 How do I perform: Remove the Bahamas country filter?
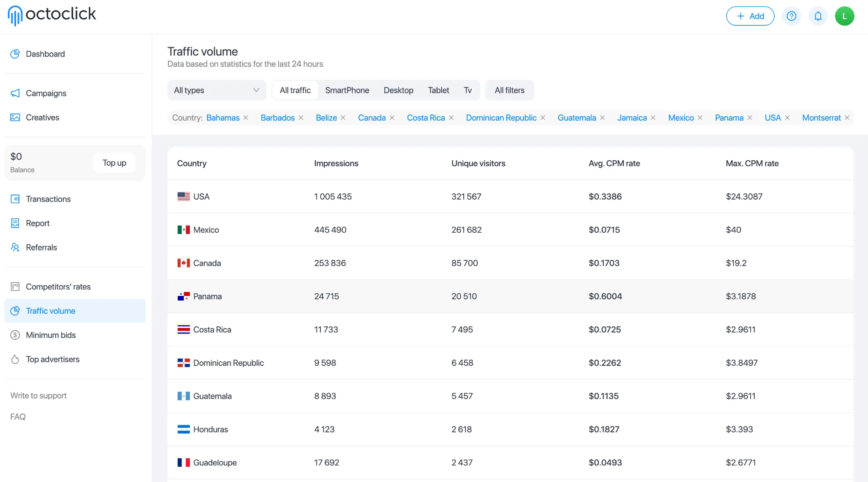click(246, 118)
